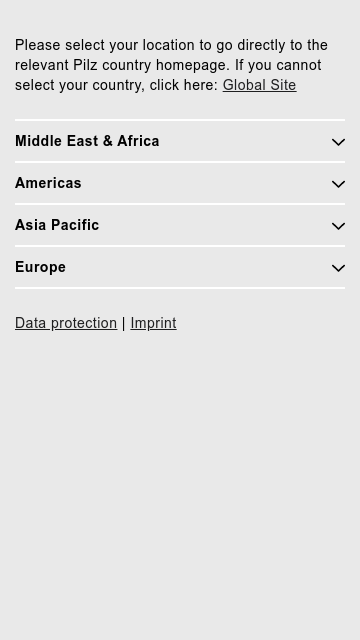Open the Imprint link
The width and height of the screenshot is (360, 640).
point(153,323)
